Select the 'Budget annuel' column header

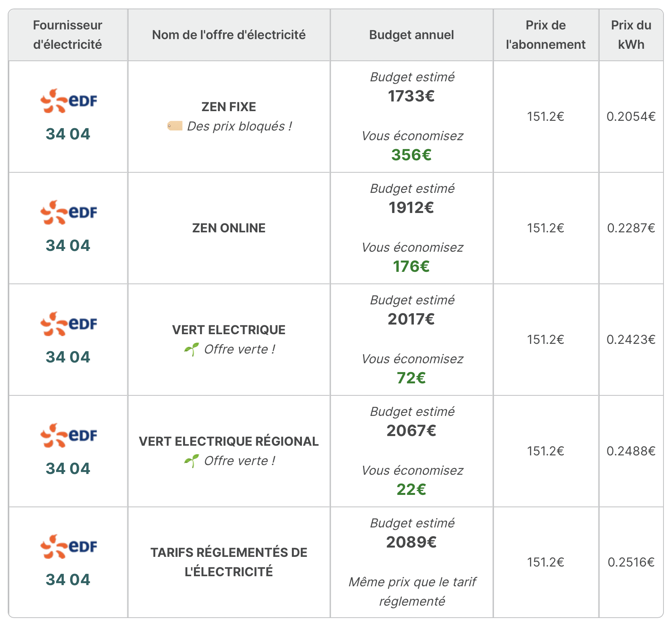[x=411, y=35]
